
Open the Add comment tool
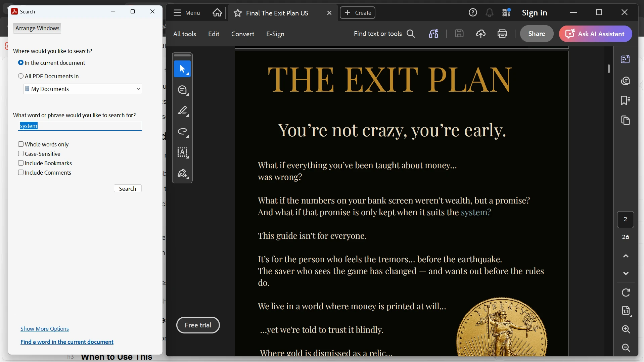click(x=182, y=90)
